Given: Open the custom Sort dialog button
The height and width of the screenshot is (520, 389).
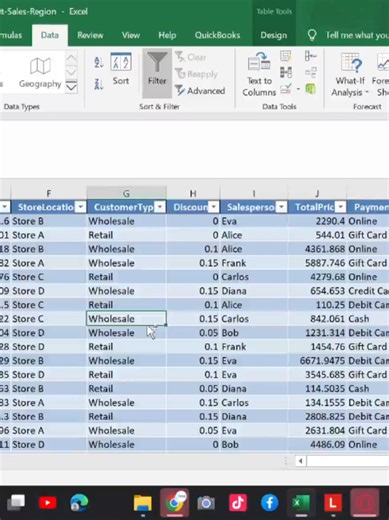Looking at the screenshot, I should pyautogui.click(x=121, y=69).
